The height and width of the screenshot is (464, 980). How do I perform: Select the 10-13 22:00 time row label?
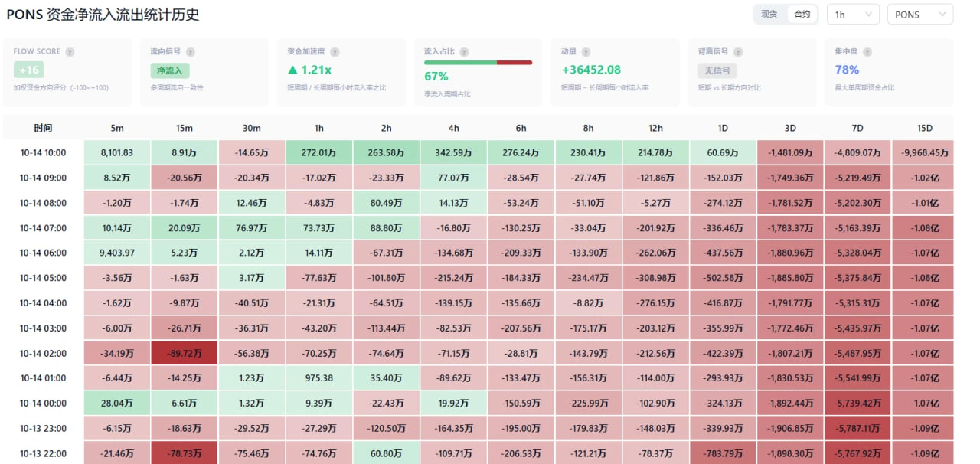(44, 453)
